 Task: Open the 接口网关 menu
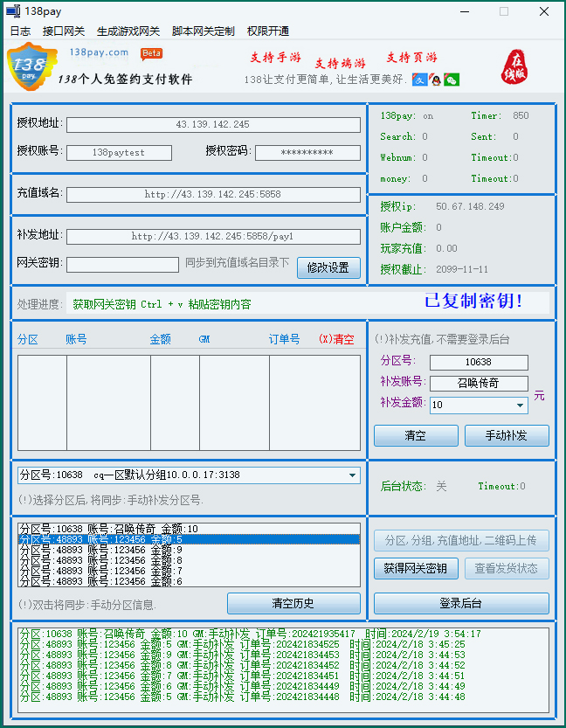tap(64, 31)
